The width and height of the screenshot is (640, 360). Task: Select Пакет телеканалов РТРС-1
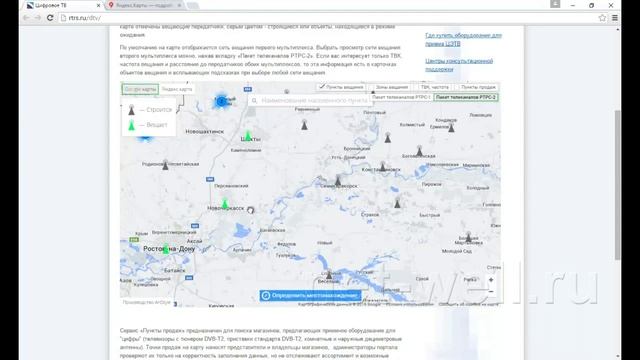click(x=401, y=98)
